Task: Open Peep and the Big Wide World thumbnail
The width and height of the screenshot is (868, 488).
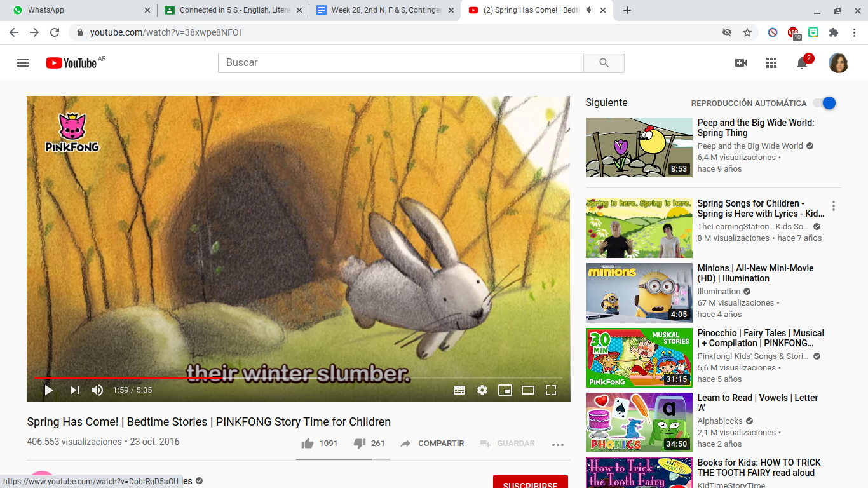Action: coord(639,147)
